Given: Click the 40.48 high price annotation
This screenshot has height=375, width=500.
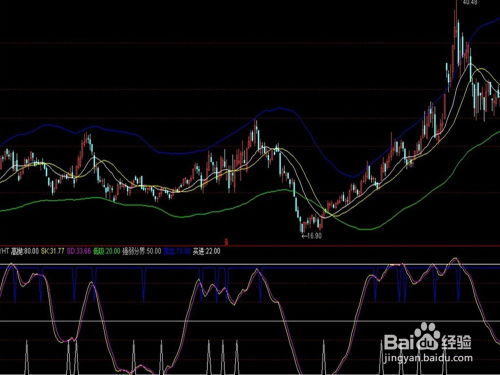Looking at the screenshot, I should 470,2.
